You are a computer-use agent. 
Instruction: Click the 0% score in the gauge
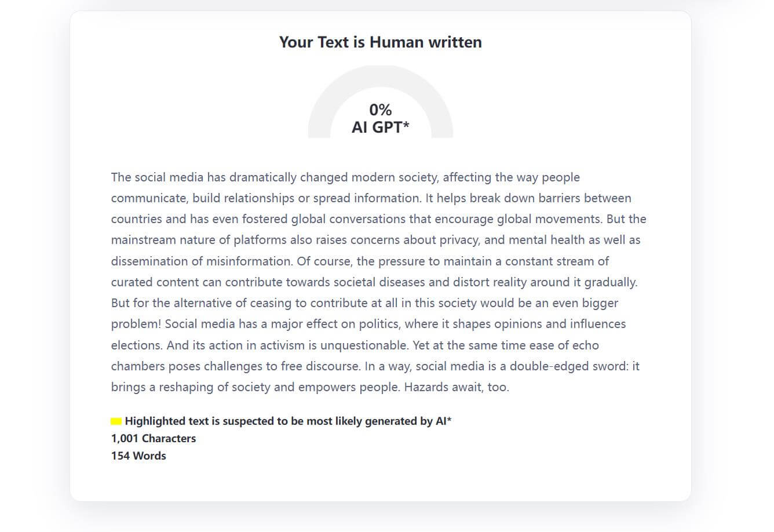[x=380, y=110]
